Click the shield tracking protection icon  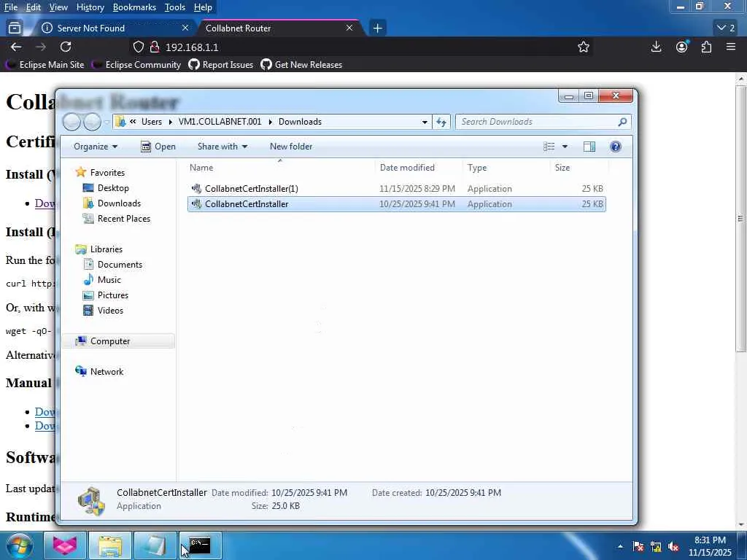138,47
